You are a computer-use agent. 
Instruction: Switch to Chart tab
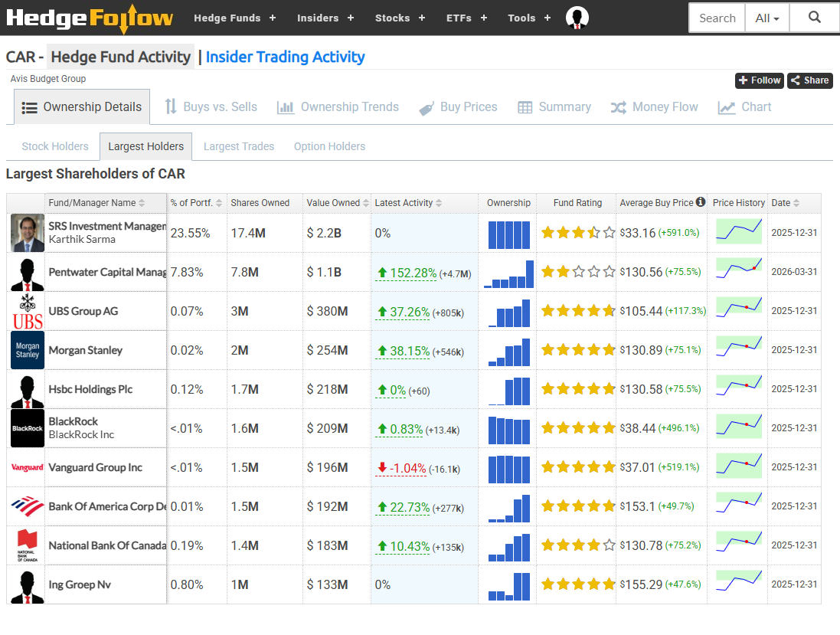[x=744, y=106]
